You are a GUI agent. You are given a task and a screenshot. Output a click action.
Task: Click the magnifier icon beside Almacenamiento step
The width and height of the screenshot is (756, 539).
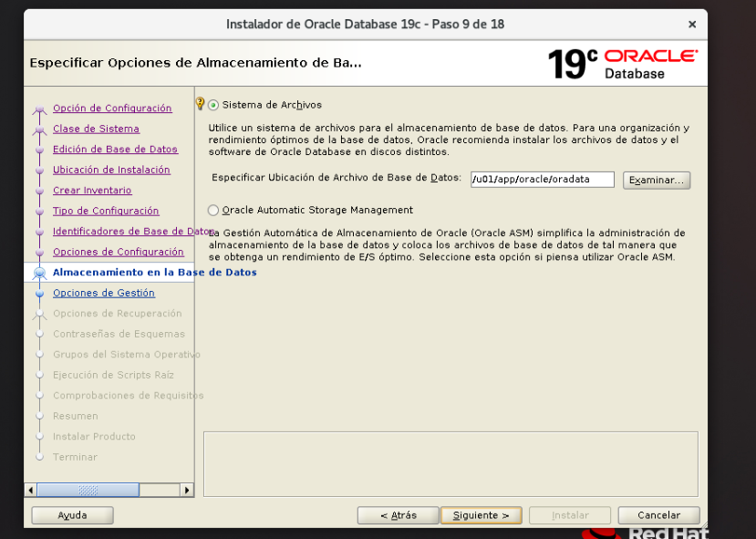point(37,272)
